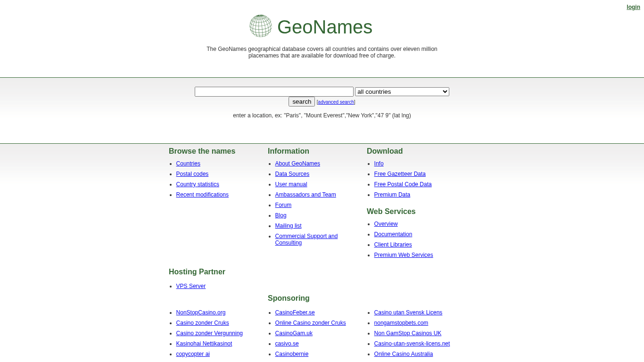This screenshot has height=362, width=644.
Task: Visit Casino-utan-svensk-licens.net
Action: [412, 344]
